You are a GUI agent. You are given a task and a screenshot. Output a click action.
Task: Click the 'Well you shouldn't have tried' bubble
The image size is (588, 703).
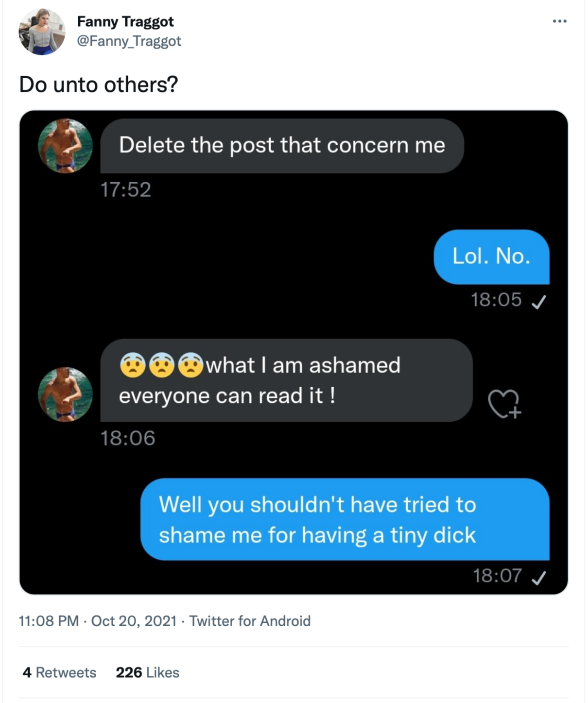(x=345, y=519)
